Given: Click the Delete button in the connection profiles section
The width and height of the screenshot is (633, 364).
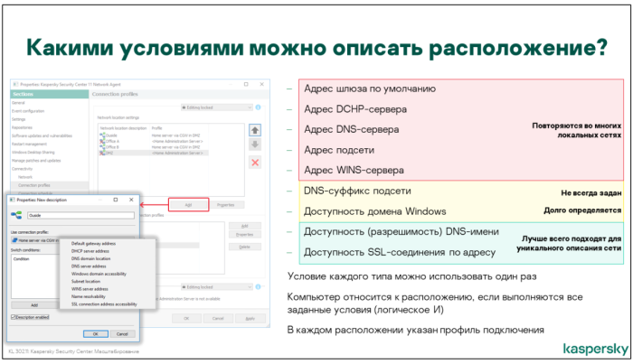Looking at the screenshot, I should (245, 247).
